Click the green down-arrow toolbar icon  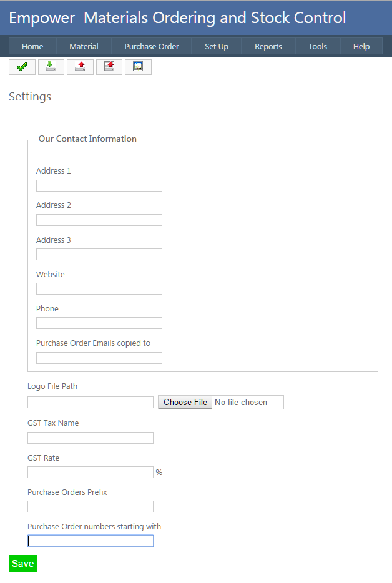51,67
